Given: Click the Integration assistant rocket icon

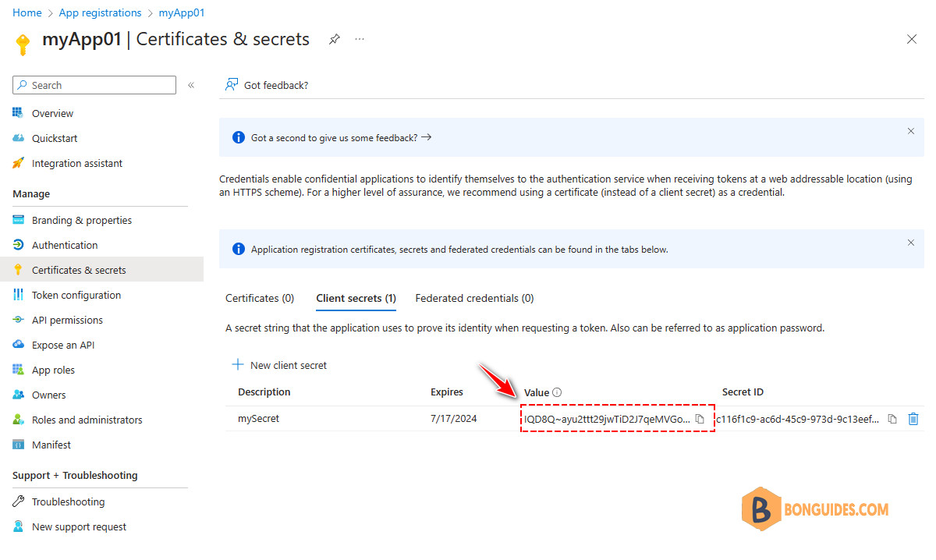Looking at the screenshot, I should 18,163.
